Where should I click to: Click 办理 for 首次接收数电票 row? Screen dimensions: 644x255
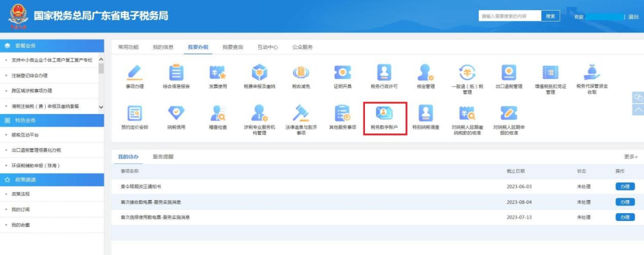coord(625,202)
